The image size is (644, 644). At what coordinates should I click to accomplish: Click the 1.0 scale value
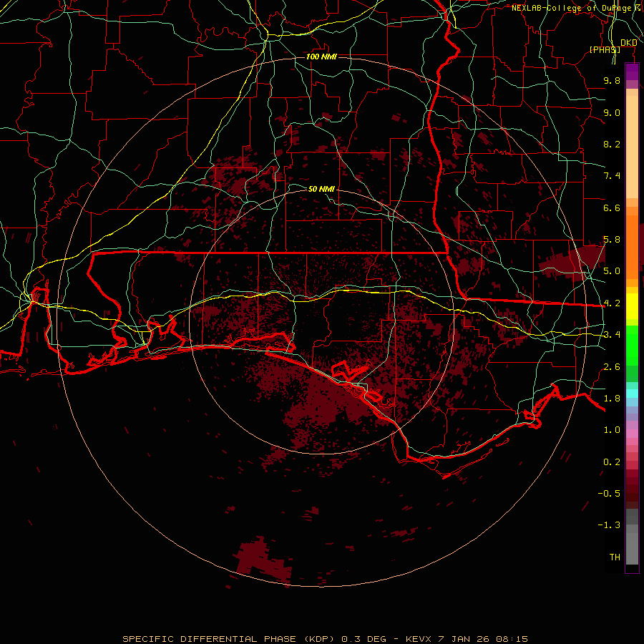pyautogui.click(x=612, y=430)
